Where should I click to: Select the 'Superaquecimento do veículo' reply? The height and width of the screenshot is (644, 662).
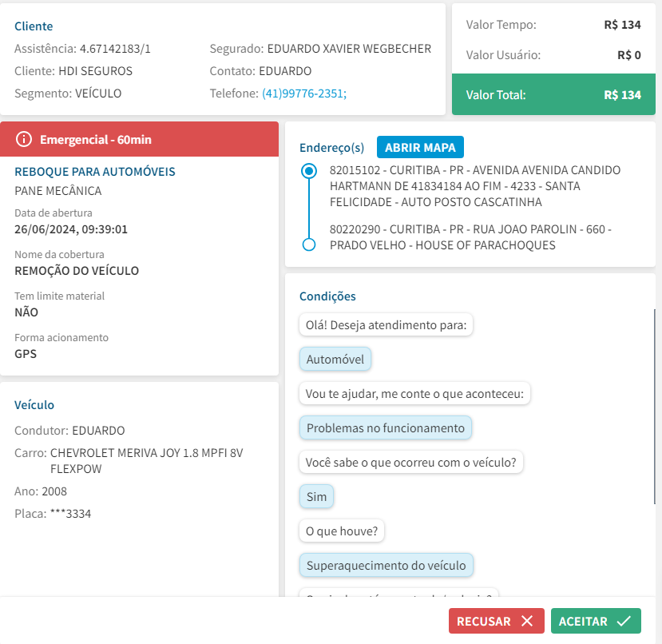pos(386,566)
